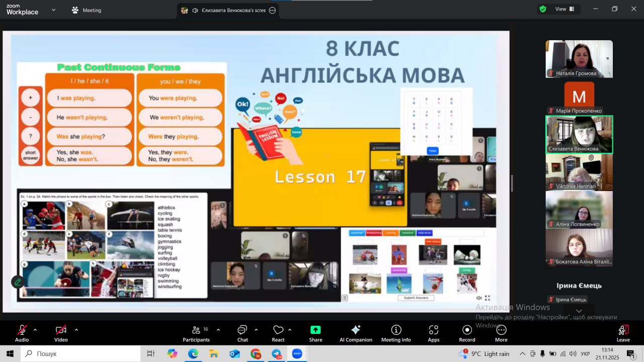Image resolution: width=644 pixels, height=362 pixels.
Task: Select Наталія Громова's video thumbnail
Action: click(579, 59)
